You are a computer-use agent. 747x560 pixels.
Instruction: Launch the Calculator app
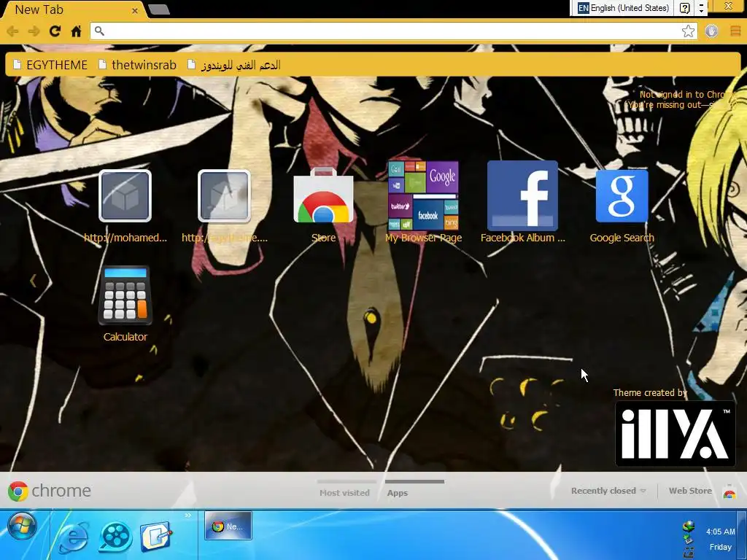(125, 304)
